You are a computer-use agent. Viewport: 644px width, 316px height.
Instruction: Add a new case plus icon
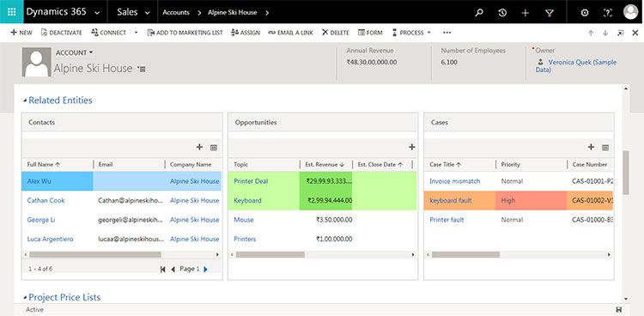(x=591, y=147)
